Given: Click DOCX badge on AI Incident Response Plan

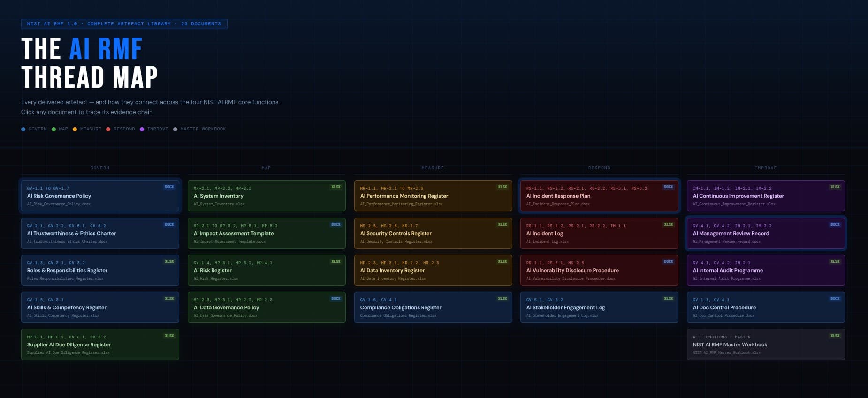Looking at the screenshot, I should point(669,187).
